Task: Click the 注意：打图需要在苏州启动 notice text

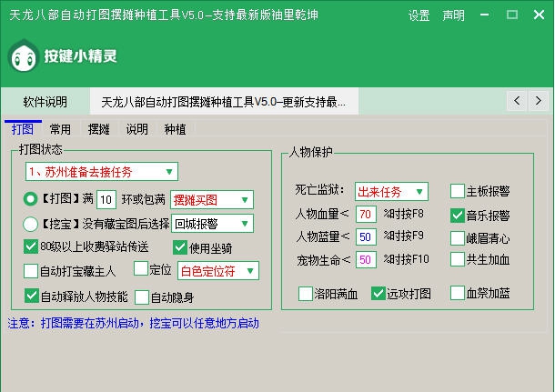Action: 134,323
